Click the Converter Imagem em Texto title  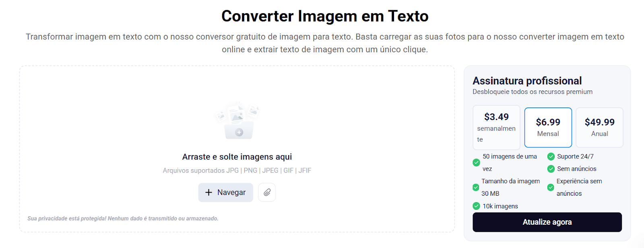pos(325,16)
